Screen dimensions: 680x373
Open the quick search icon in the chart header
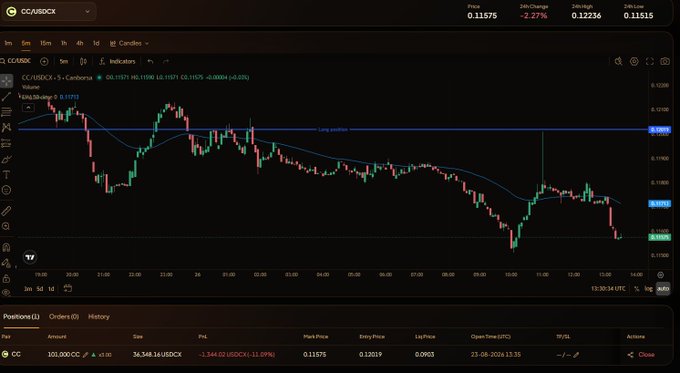pos(618,62)
